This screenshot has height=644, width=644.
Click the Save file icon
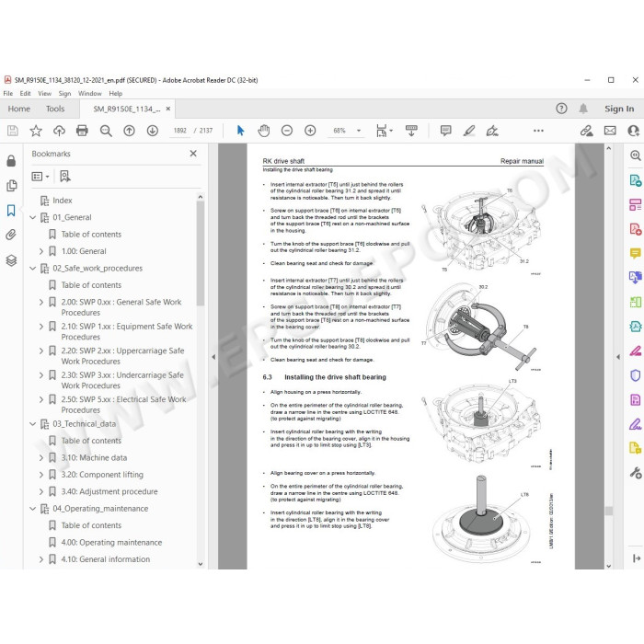click(13, 131)
